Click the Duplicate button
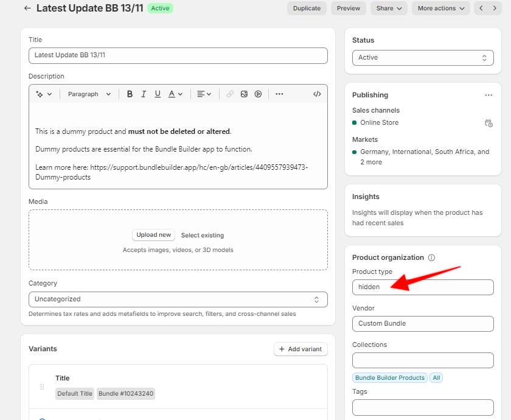This screenshot has width=511, height=420. coord(307,8)
